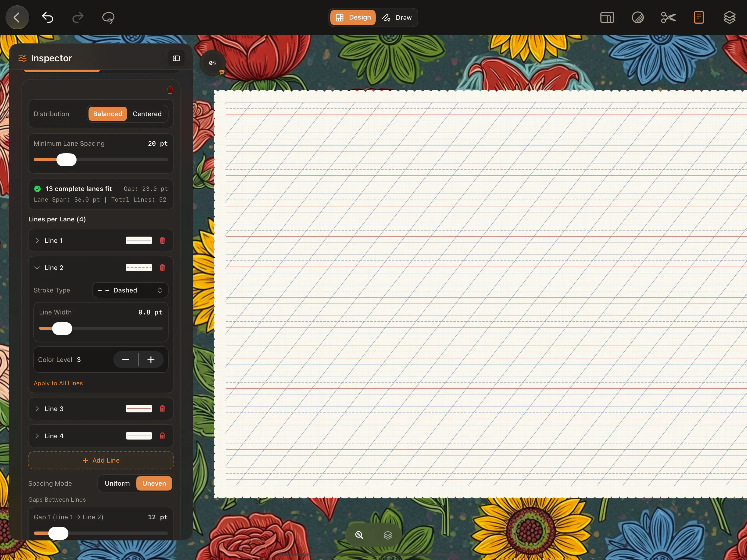Click the Minimum Lane Spacing slider
Viewport: 747px width, 560px height.
pyautogui.click(x=101, y=160)
